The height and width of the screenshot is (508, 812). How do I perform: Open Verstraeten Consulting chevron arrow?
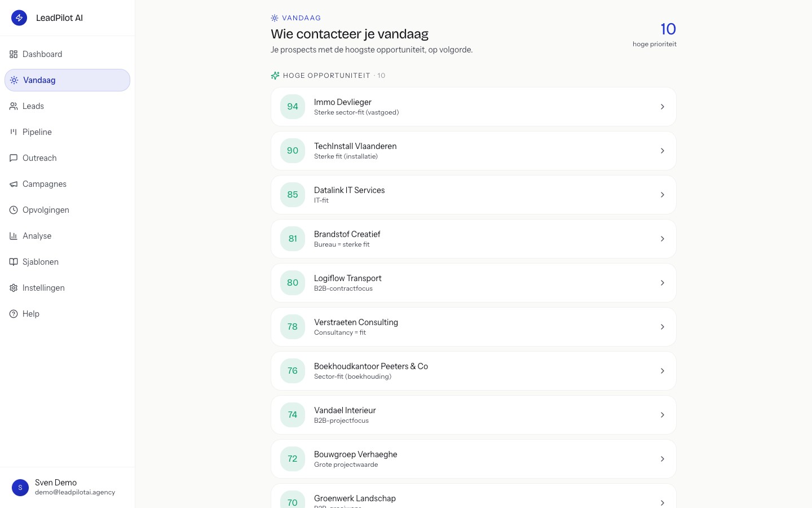(x=663, y=327)
